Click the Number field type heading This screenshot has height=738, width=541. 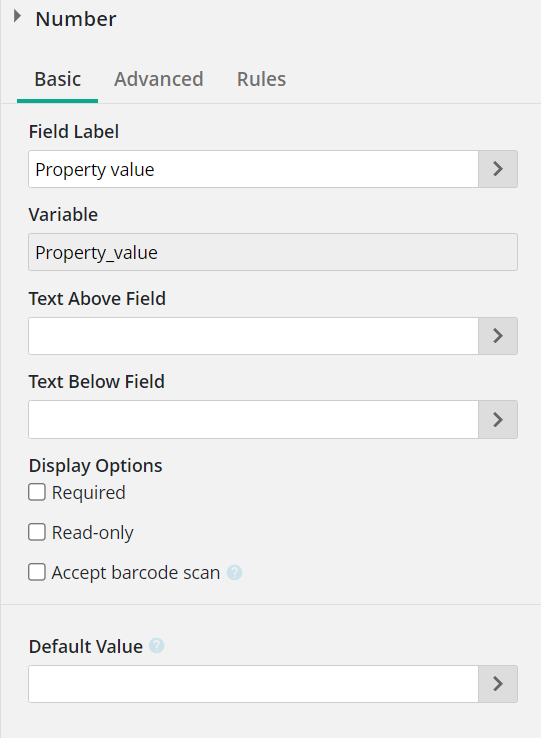click(76, 19)
